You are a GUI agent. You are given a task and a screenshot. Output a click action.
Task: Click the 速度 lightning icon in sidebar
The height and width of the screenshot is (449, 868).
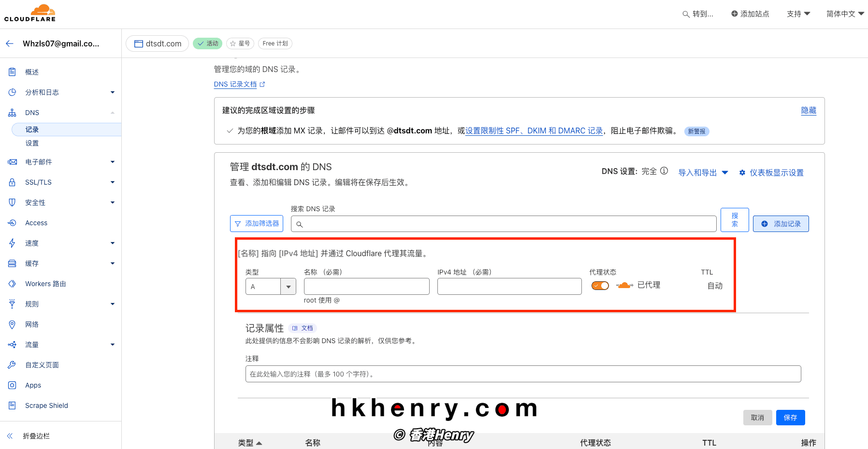(12, 243)
